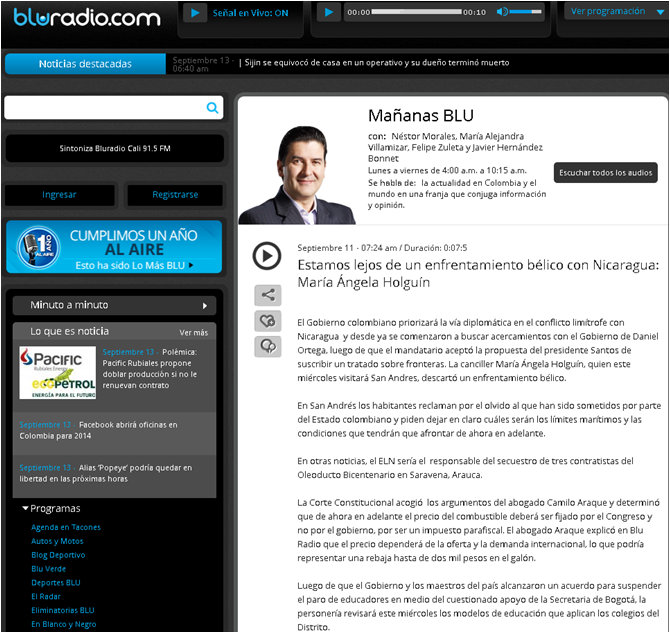
Task: Expand the Minuto a minuto section
Action: pos(115,306)
